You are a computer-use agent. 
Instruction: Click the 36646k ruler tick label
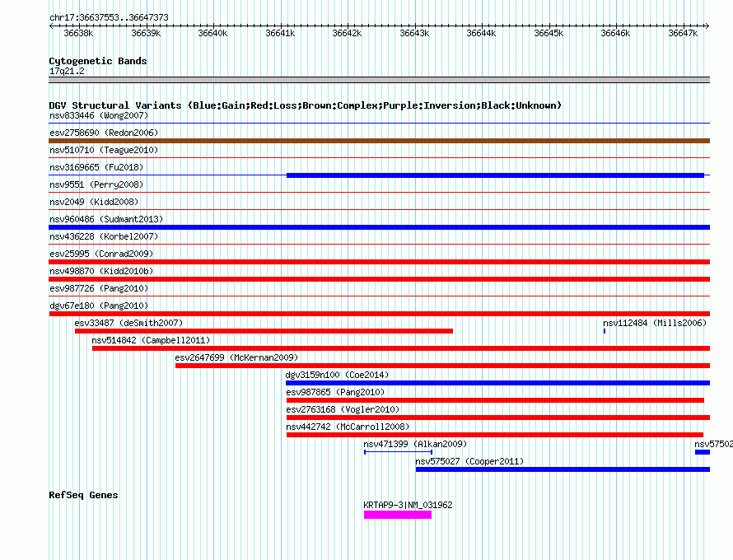tap(615, 33)
